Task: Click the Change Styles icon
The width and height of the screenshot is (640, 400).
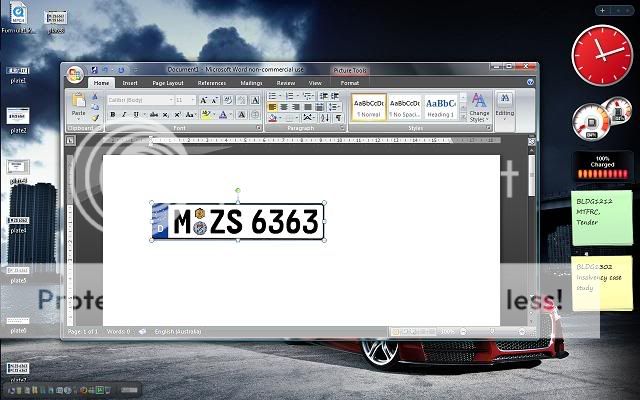Action: (479, 105)
